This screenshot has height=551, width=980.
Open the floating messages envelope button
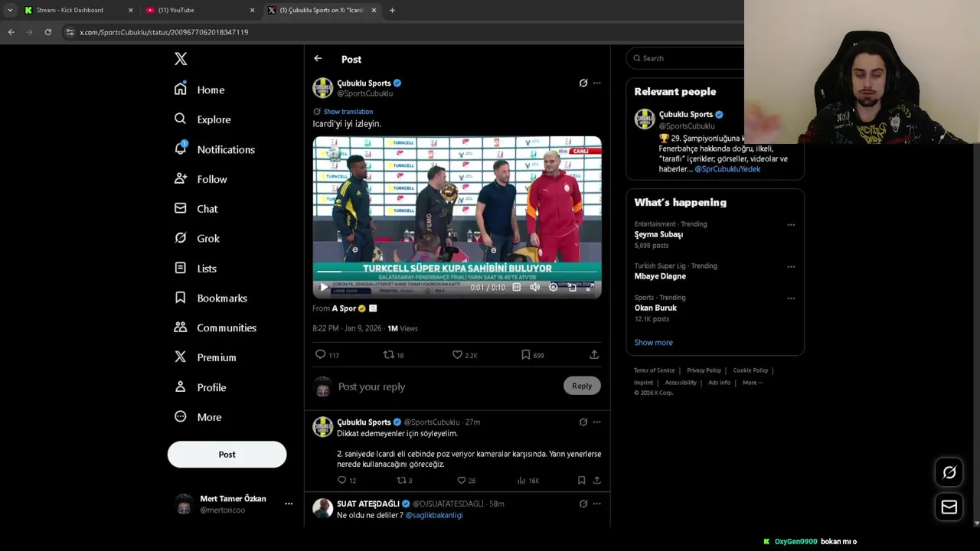pos(949,507)
